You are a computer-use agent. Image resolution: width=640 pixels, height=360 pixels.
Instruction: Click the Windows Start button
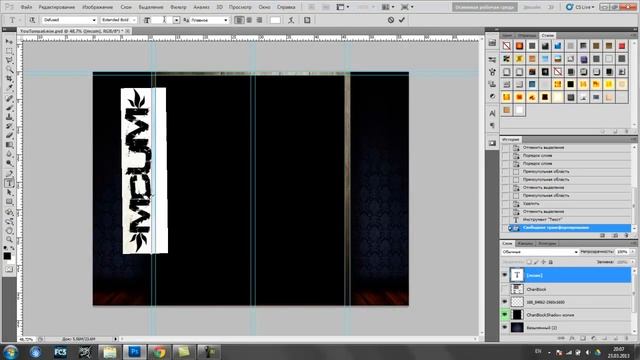(x=10, y=352)
